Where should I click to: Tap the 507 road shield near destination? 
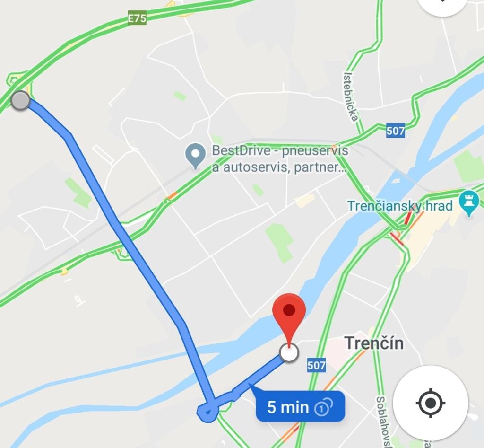pos(316,365)
